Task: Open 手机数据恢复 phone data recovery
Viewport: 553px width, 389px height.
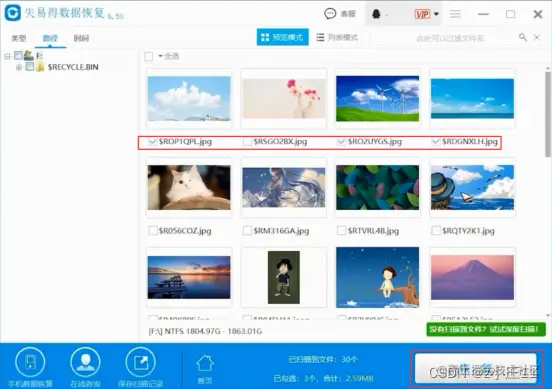Action: point(30,367)
